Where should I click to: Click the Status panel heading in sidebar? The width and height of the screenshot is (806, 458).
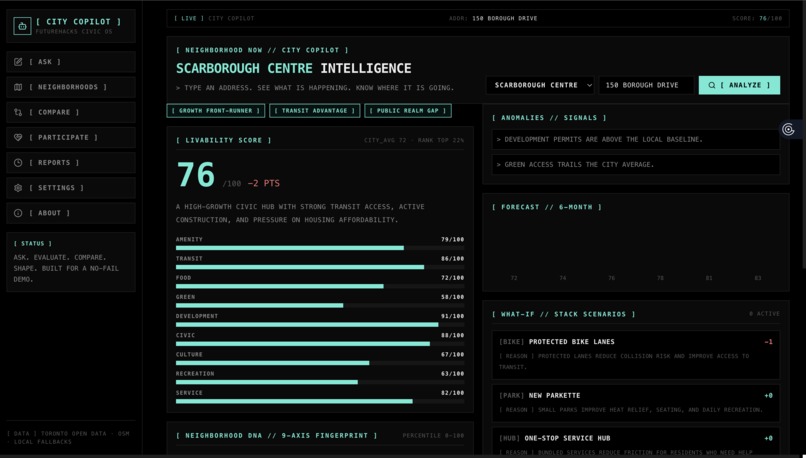[x=33, y=244]
